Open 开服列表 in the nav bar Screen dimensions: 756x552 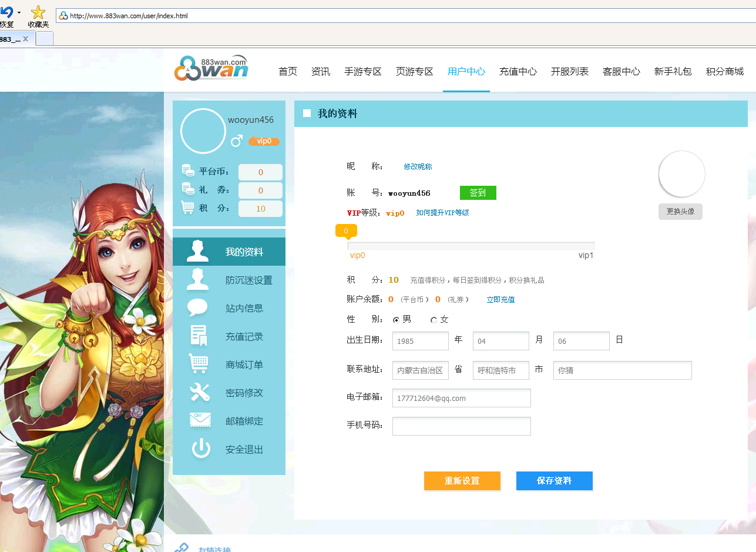tap(570, 72)
